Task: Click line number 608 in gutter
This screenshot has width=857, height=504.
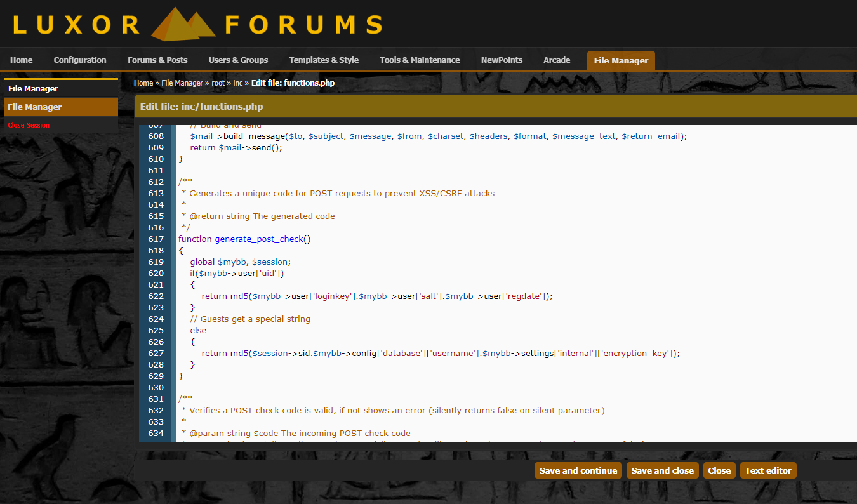Action: click(x=156, y=136)
